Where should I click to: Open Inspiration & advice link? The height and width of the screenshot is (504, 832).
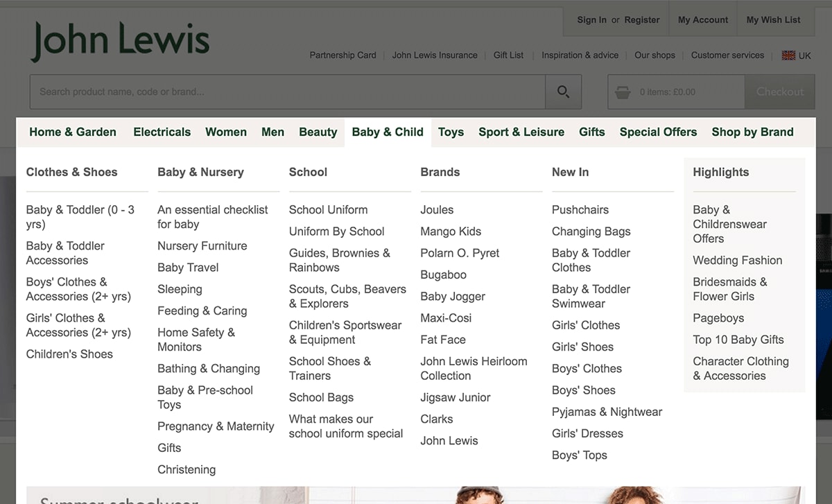click(x=580, y=55)
